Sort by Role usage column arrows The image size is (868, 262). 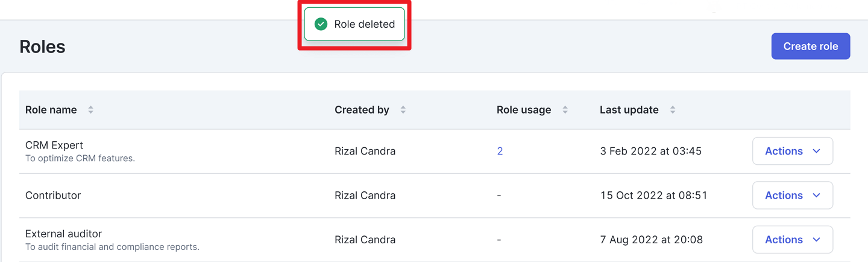pyautogui.click(x=565, y=110)
